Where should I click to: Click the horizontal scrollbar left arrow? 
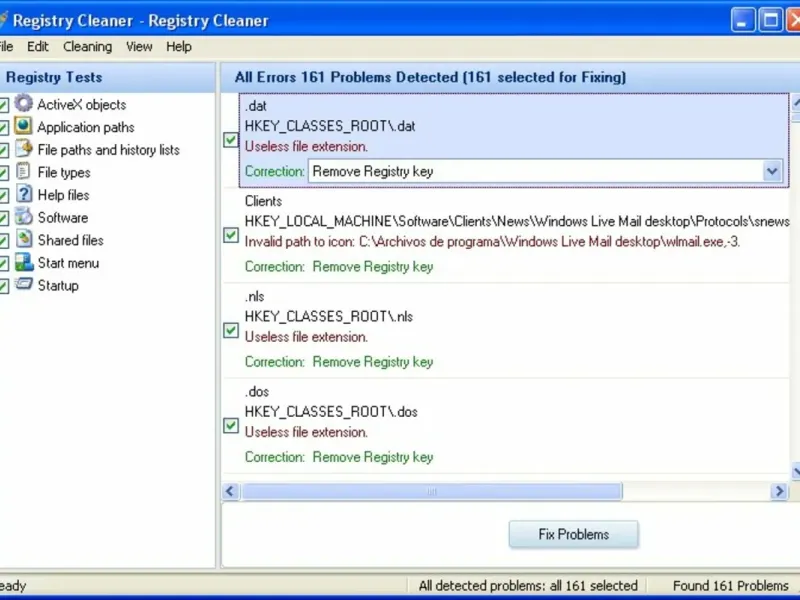[230, 491]
